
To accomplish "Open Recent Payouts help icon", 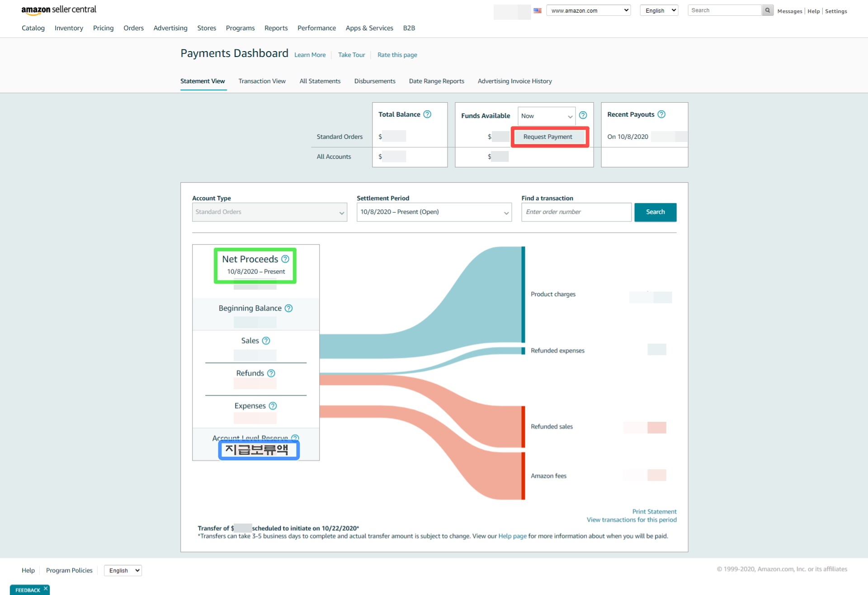I will pos(661,114).
